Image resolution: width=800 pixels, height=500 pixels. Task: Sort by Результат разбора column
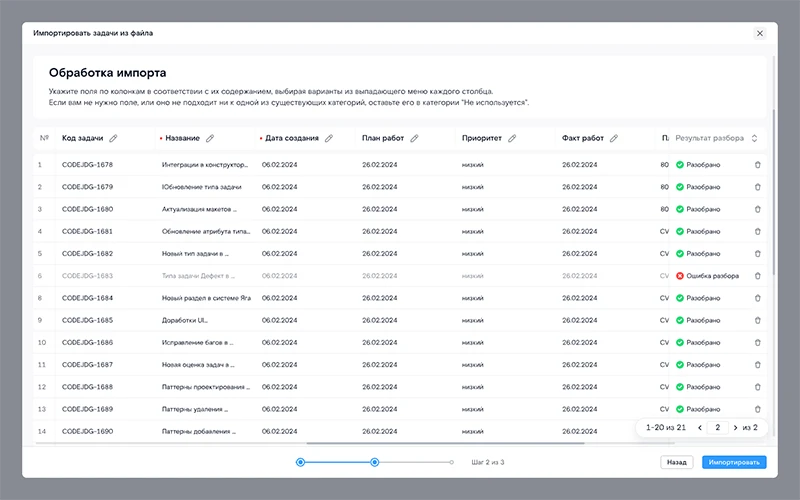coord(754,138)
